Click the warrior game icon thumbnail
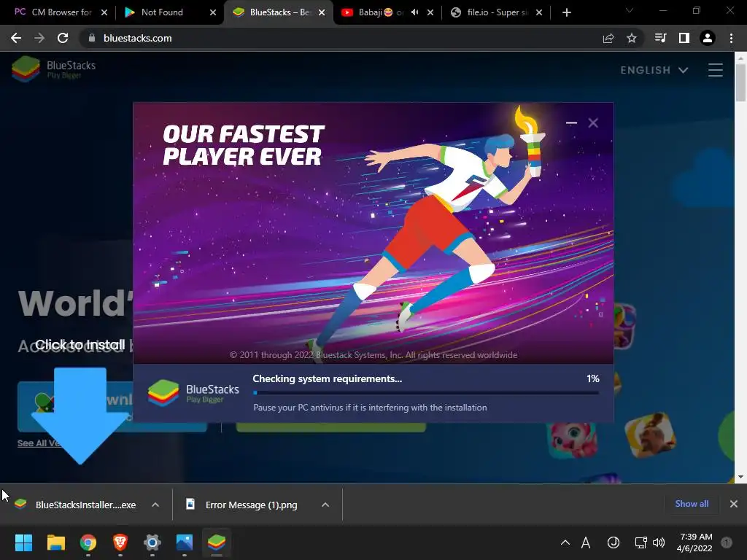Screen dimensions: 747x560 [x=650, y=435]
